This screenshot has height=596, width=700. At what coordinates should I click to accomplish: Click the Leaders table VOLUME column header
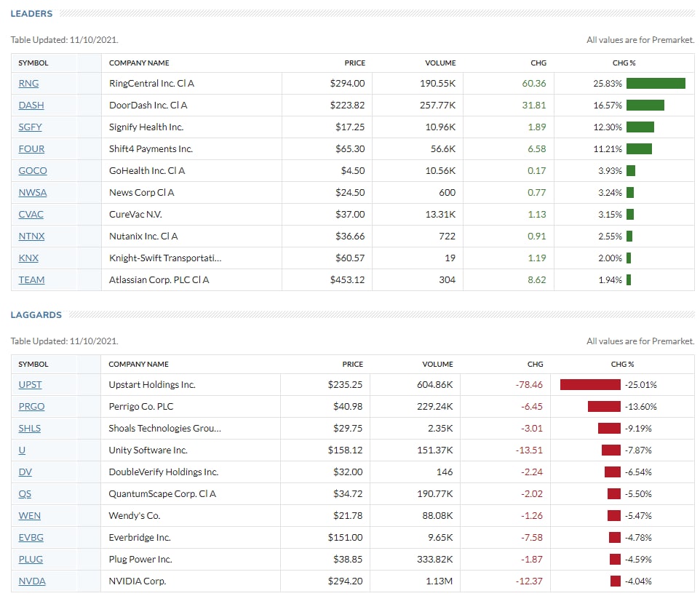440,63
